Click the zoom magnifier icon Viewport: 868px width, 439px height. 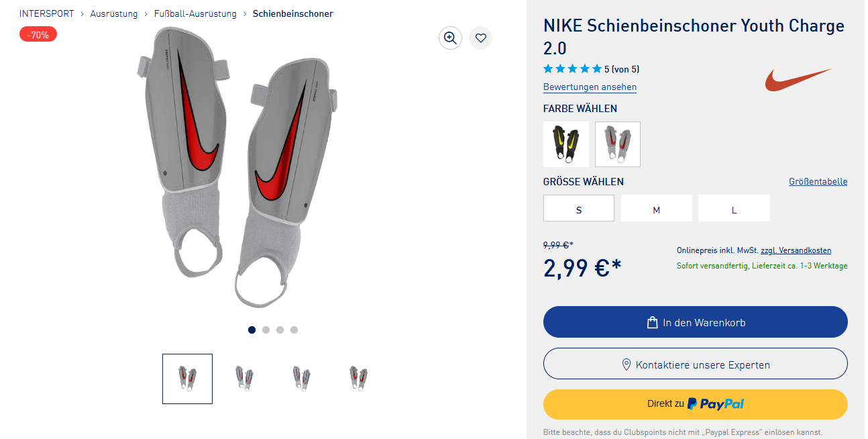coord(450,38)
